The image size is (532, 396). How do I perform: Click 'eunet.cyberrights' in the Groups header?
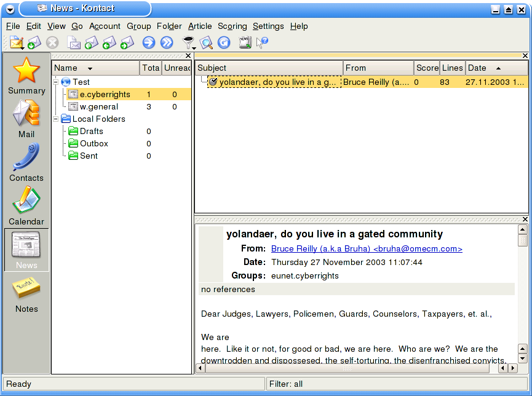304,275
